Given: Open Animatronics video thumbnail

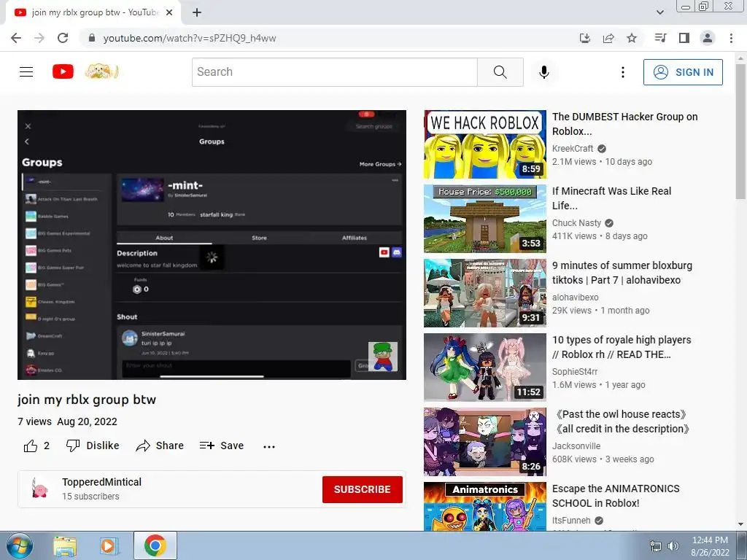Looking at the screenshot, I should (x=485, y=506).
